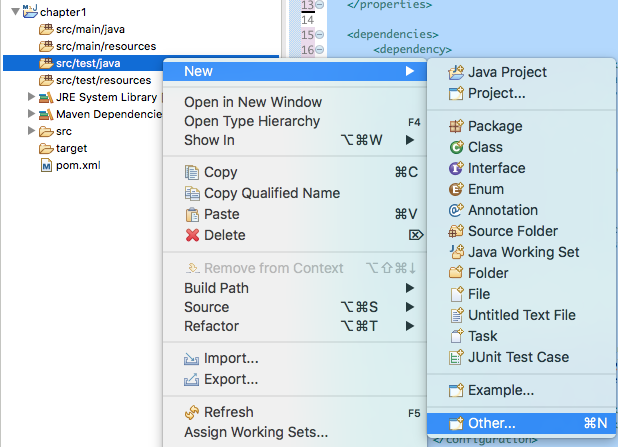This screenshot has width=618, height=447.
Task: Click the Refresh icon
Action: click(192, 412)
